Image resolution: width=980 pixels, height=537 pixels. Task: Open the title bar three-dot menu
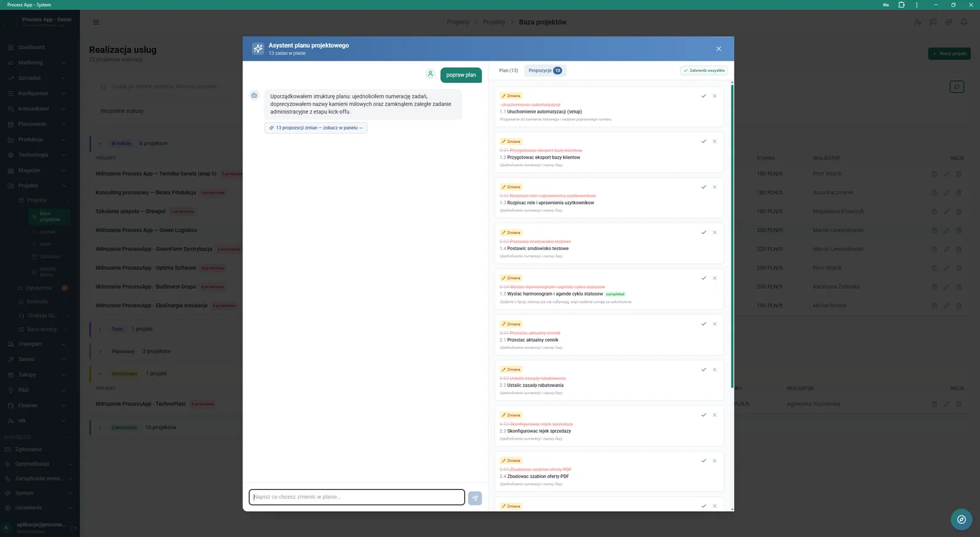point(917,5)
